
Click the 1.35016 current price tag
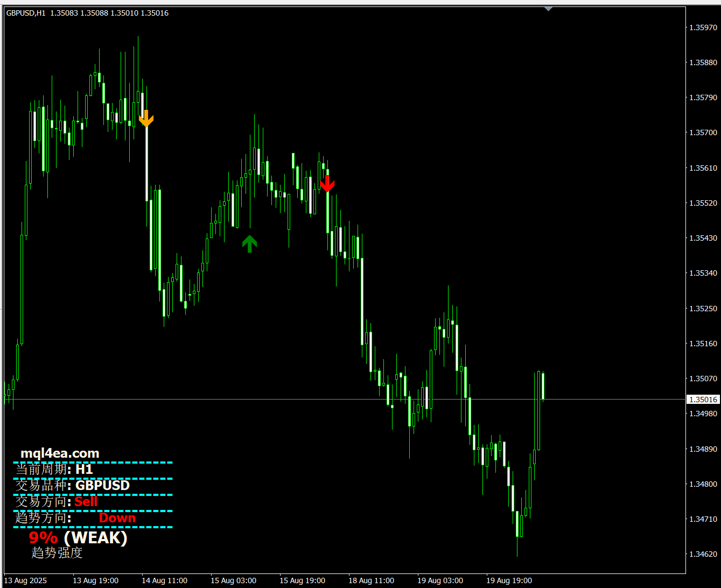703,400
